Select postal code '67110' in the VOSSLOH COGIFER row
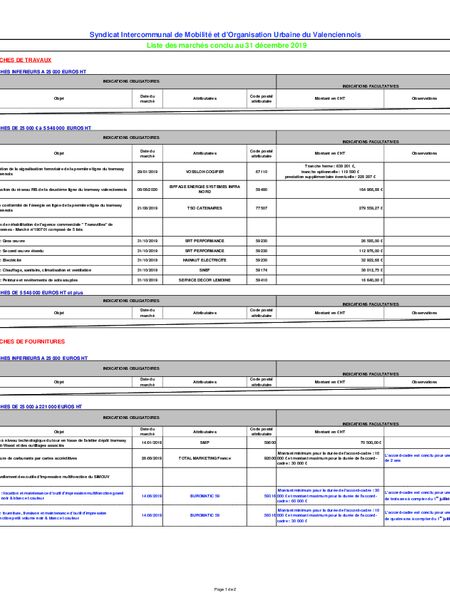This screenshot has height=600, width=450. pyautogui.click(x=261, y=172)
